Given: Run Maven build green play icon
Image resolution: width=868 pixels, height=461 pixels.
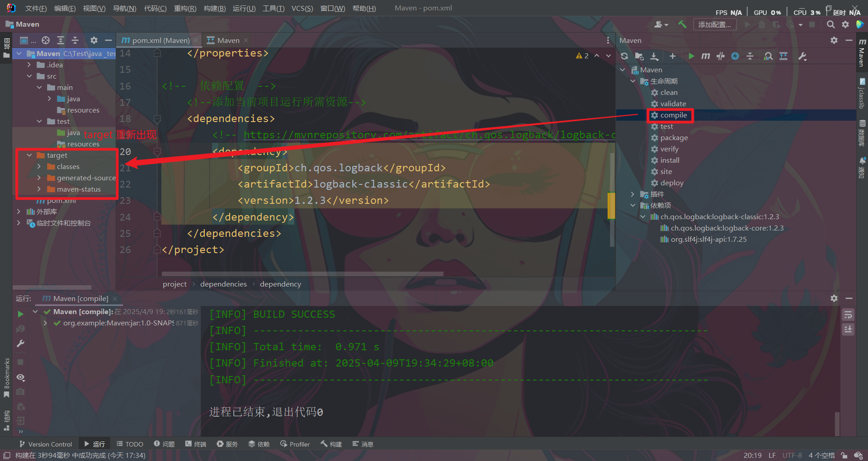Looking at the screenshot, I should tap(691, 56).
